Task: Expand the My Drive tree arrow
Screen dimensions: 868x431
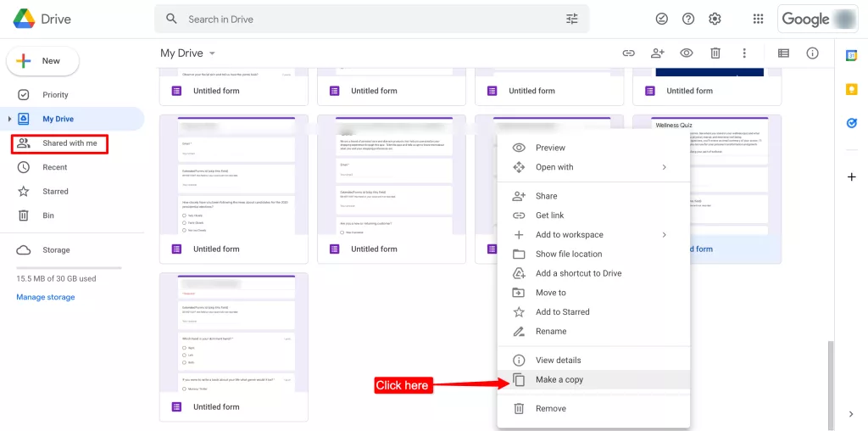Action: tap(9, 119)
